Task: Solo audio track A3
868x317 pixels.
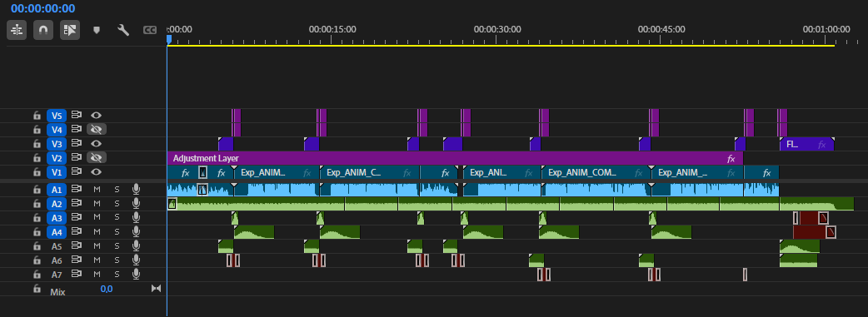Action: click(117, 217)
